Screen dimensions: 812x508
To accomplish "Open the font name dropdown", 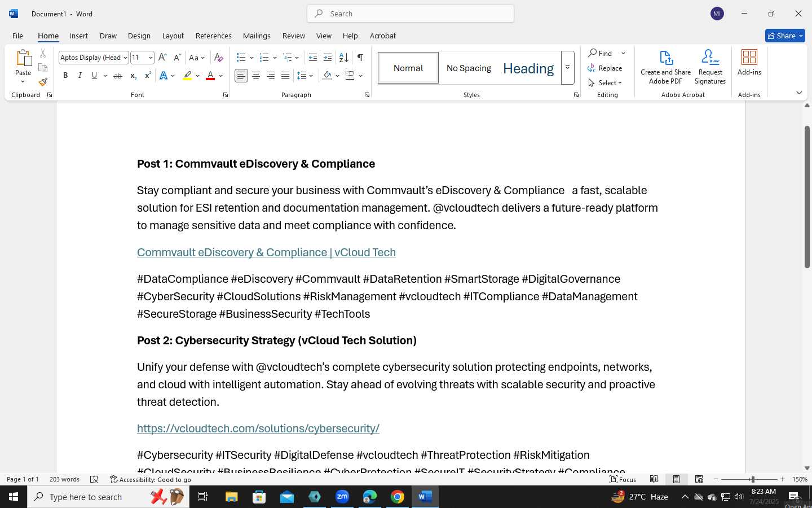I will 125,58.
